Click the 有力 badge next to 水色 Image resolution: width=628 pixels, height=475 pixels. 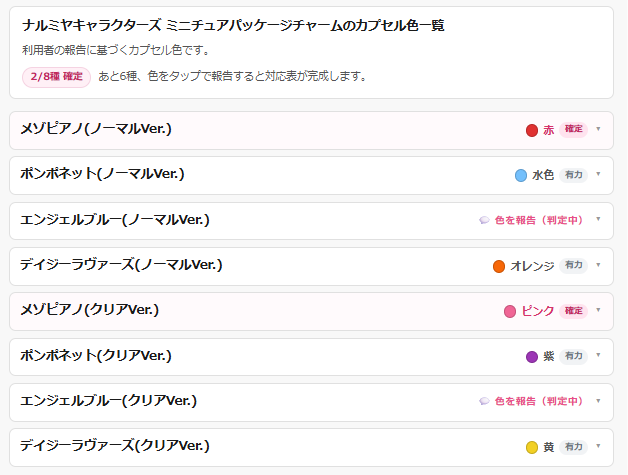573,175
